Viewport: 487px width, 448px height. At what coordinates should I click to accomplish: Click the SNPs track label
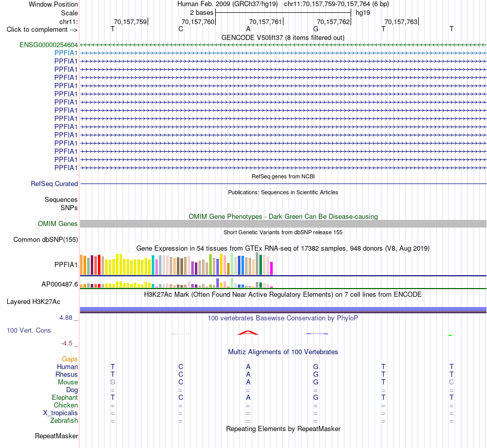click(x=69, y=208)
